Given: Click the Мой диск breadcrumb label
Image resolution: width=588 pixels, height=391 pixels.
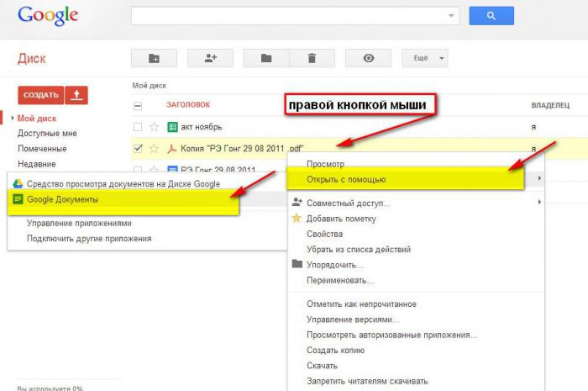Looking at the screenshot, I should click(150, 86).
